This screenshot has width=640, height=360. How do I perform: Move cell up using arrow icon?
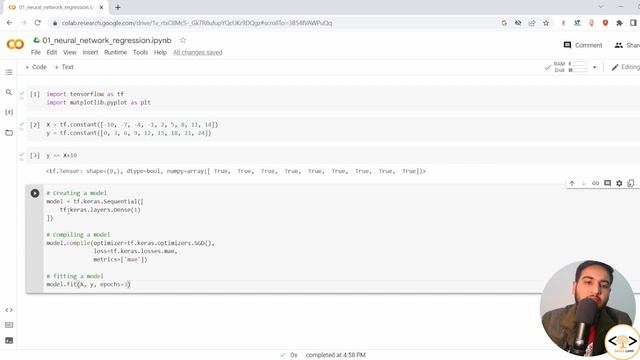(572, 183)
